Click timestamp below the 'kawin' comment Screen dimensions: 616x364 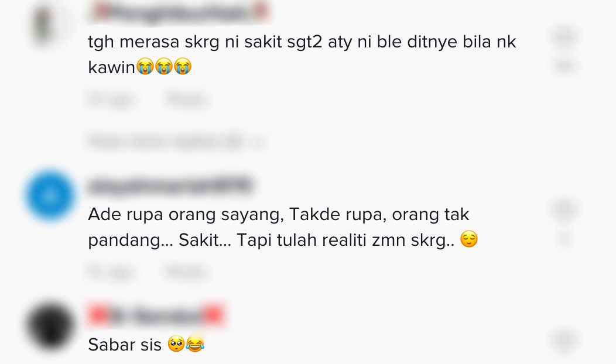(112, 99)
